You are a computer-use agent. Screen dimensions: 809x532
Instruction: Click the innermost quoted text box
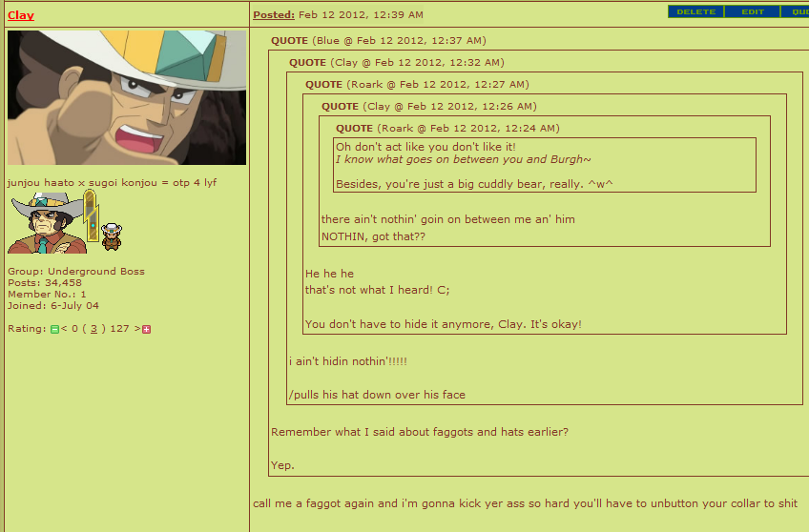(545, 165)
